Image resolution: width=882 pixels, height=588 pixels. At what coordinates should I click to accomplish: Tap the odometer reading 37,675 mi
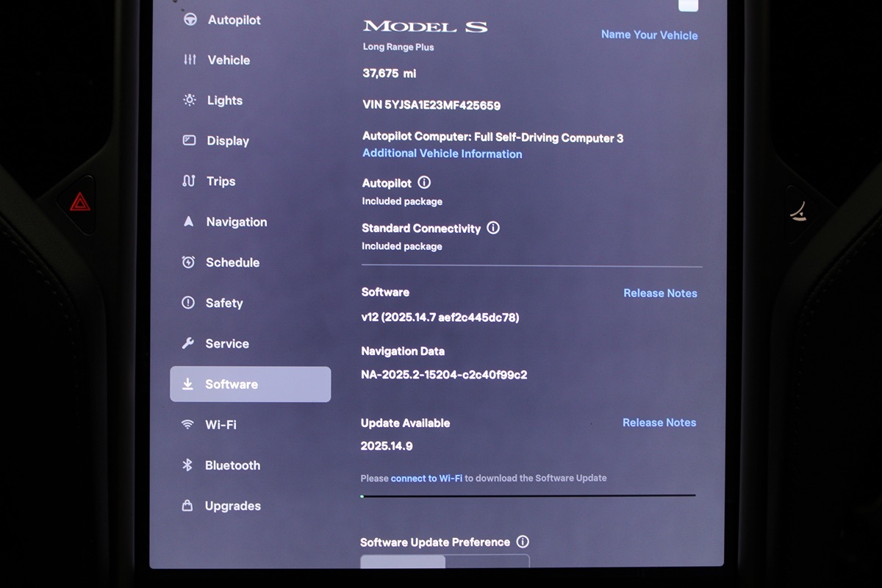390,73
